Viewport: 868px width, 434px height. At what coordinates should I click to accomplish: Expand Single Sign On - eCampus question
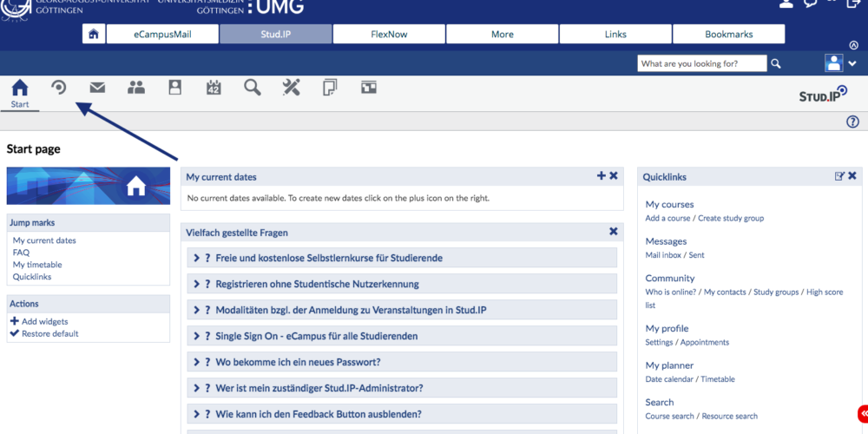pyautogui.click(x=402, y=336)
